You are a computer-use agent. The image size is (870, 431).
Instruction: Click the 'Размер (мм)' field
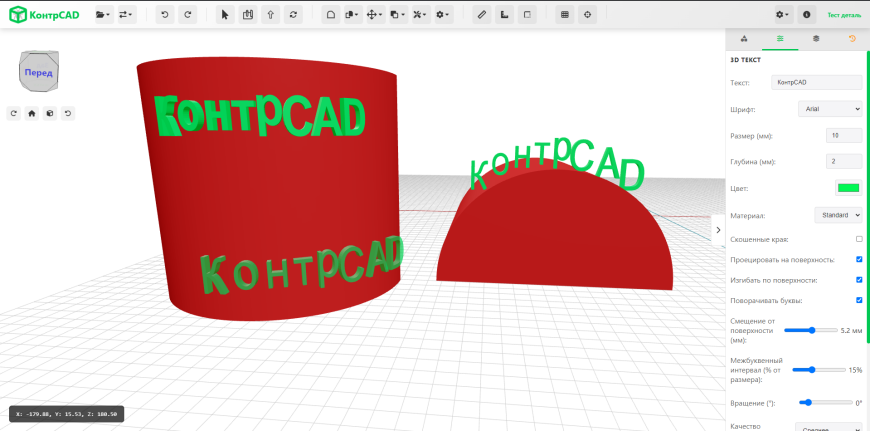pos(844,135)
